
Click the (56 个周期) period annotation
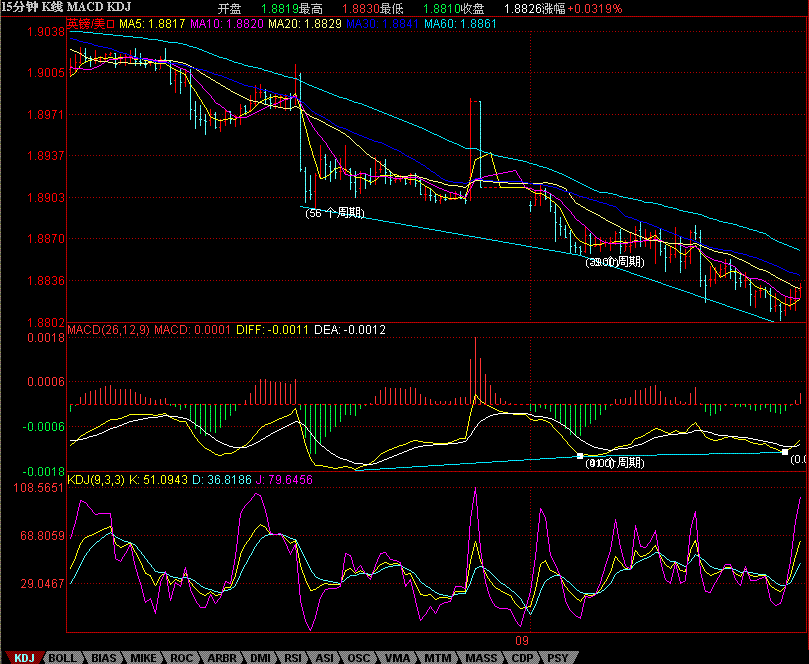334,213
